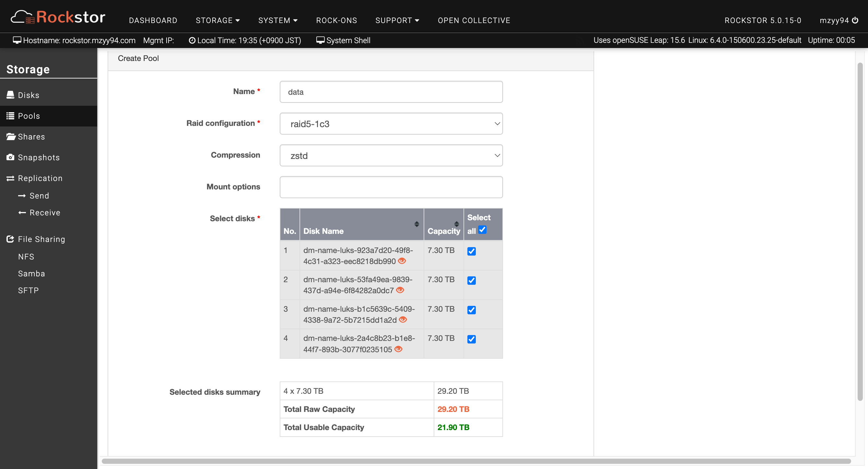
Task: Go to DASHBOARD in top navigation
Action: [153, 20]
